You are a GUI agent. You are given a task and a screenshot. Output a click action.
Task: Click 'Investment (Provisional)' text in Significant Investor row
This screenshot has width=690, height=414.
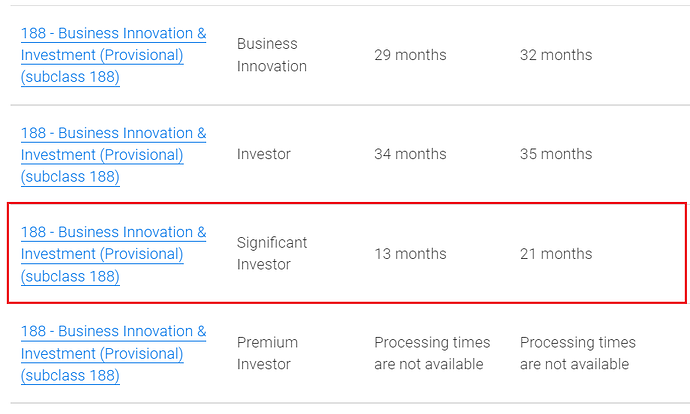(x=102, y=254)
